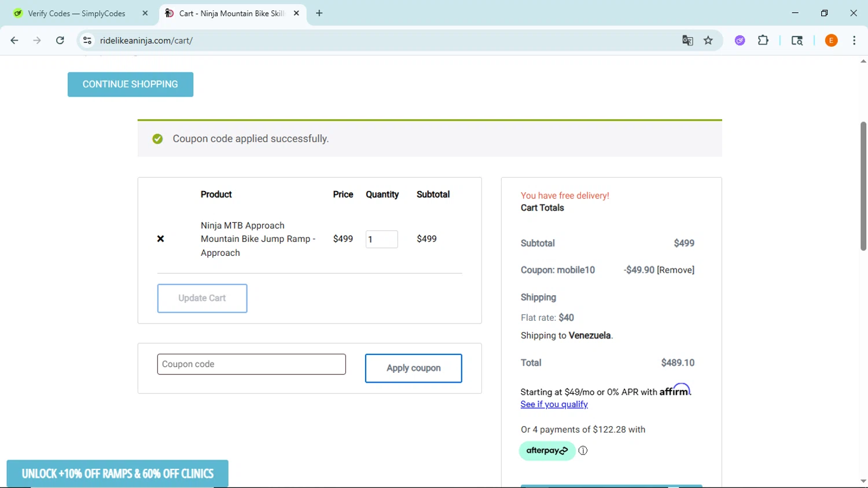The width and height of the screenshot is (868, 488).
Task: Click the Total $489.10 amount
Action: (x=678, y=363)
